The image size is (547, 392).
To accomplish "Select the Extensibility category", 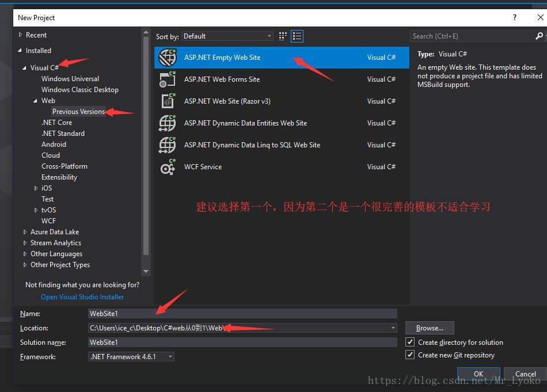I will pos(59,177).
